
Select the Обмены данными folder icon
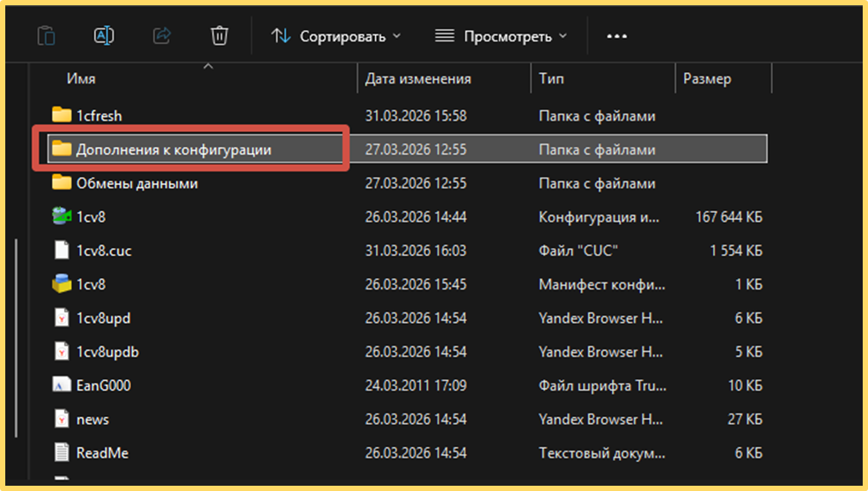point(62,183)
